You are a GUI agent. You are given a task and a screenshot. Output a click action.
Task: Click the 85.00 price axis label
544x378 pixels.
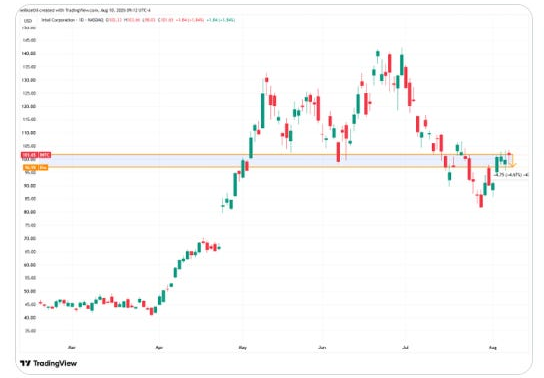pyautogui.click(x=30, y=199)
